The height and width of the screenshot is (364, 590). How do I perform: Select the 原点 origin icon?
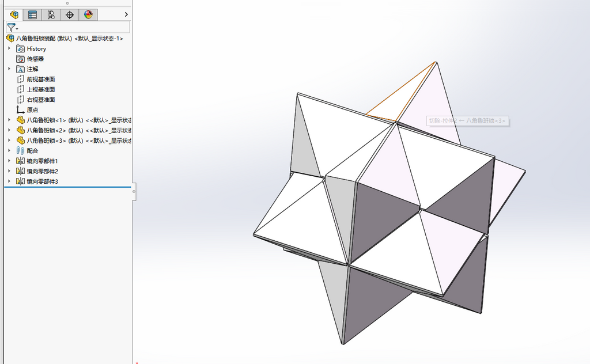click(x=20, y=110)
